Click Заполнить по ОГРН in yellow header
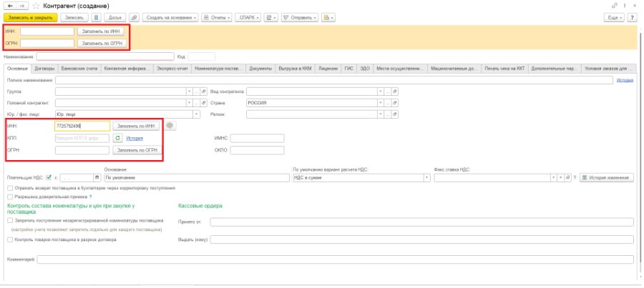Image resolution: width=644 pixels, height=288 pixels. coord(101,43)
